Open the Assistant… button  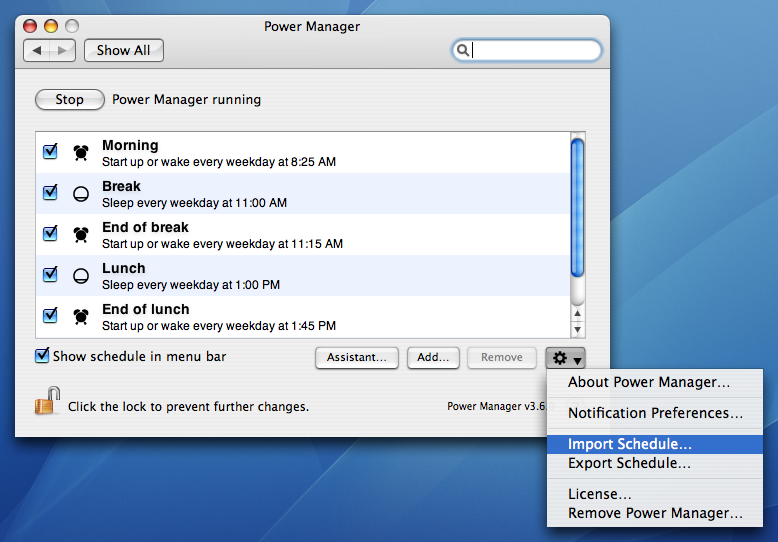356,357
